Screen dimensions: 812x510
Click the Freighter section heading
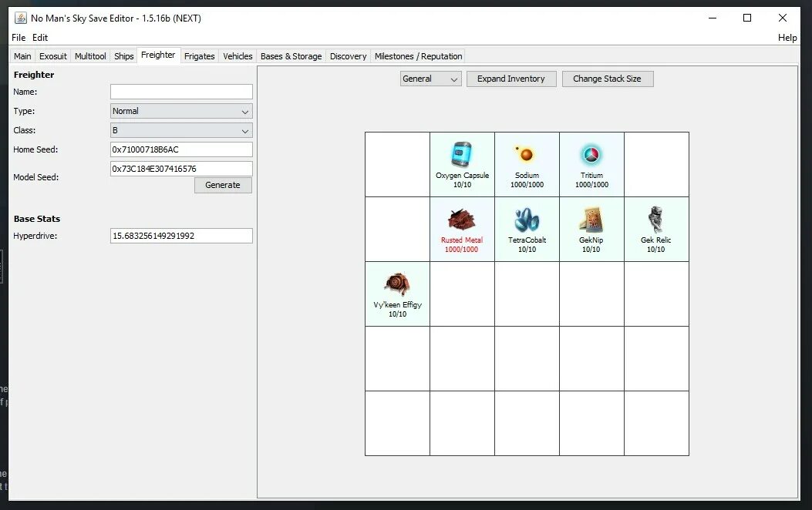click(34, 75)
